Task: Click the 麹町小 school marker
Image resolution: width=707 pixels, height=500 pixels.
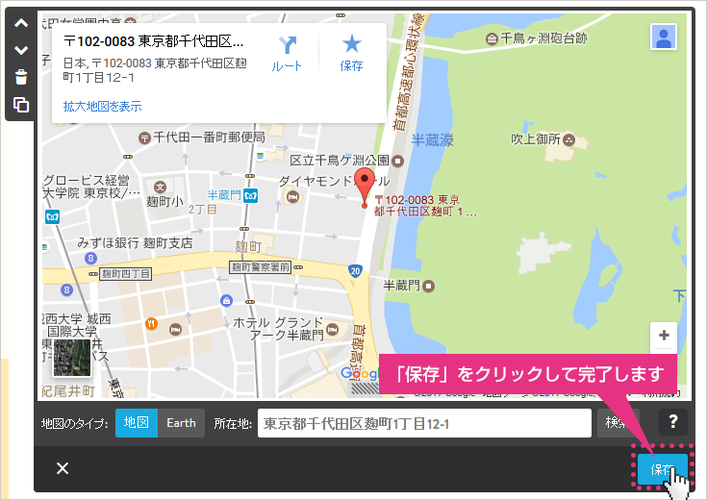Action: click(x=160, y=187)
